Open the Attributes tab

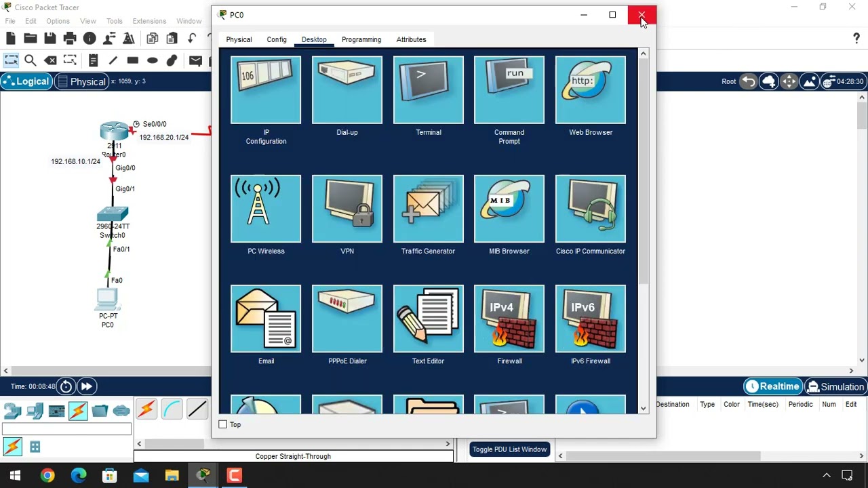coord(411,39)
